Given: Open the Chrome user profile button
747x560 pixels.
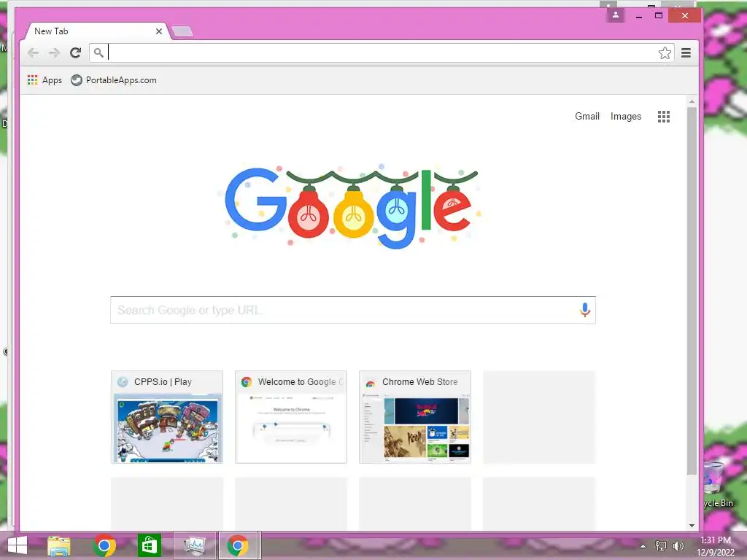Looking at the screenshot, I should tap(616, 15).
